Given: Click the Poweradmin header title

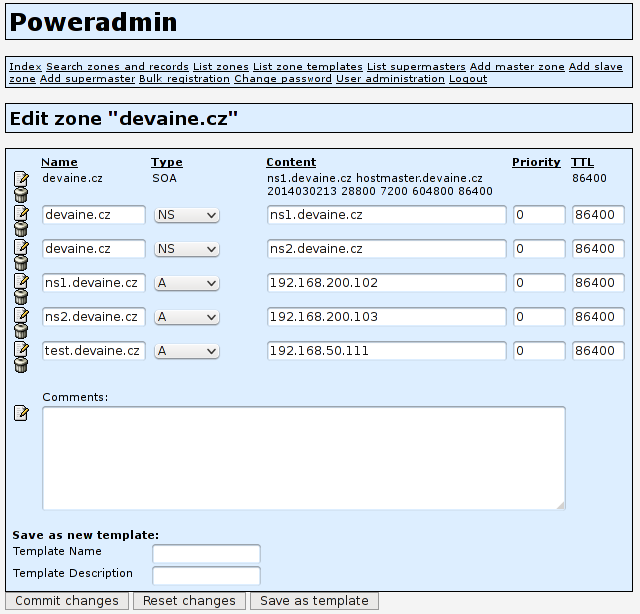Looking at the screenshot, I should point(93,22).
